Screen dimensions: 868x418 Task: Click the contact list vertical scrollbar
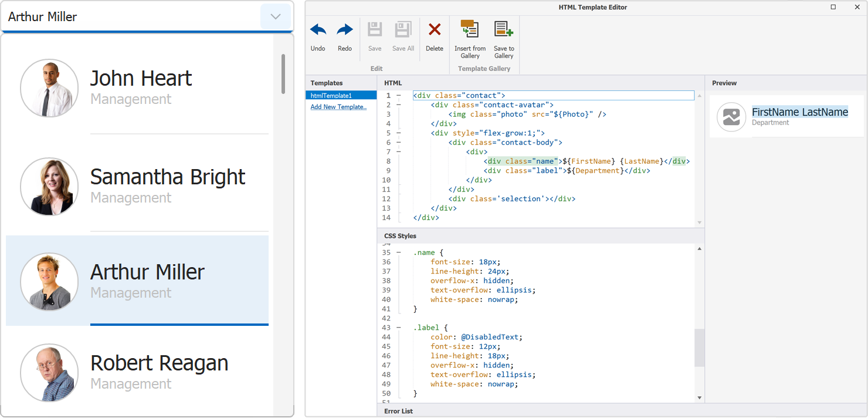283,73
